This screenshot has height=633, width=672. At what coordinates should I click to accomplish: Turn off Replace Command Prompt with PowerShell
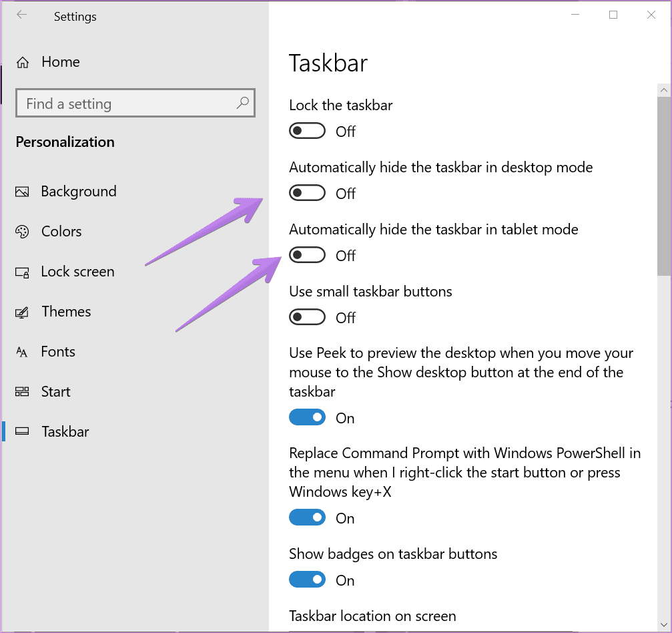(x=307, y=518)
